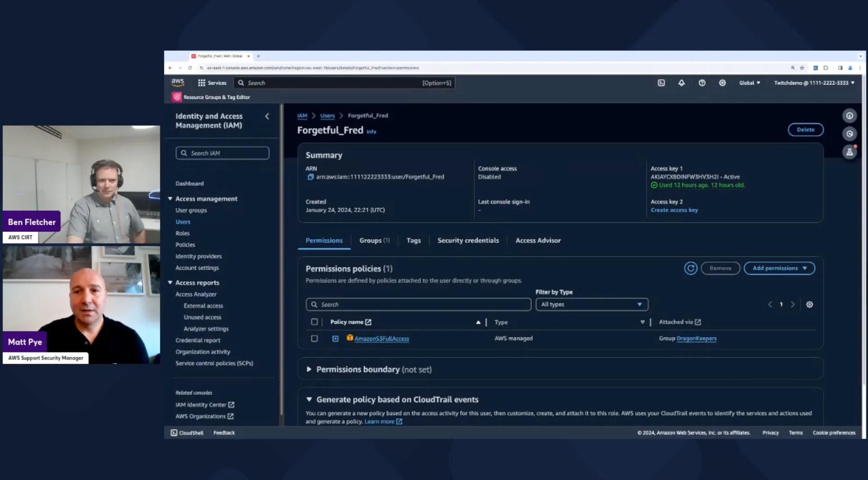Switch to the Security credentials tab
868x480 pixels.
point(468,240)
